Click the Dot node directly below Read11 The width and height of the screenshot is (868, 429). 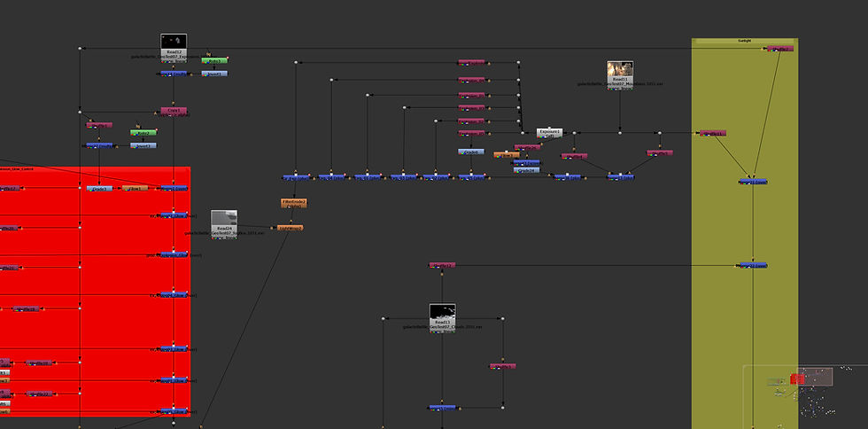pyautogui.click(x=620, y=133)
